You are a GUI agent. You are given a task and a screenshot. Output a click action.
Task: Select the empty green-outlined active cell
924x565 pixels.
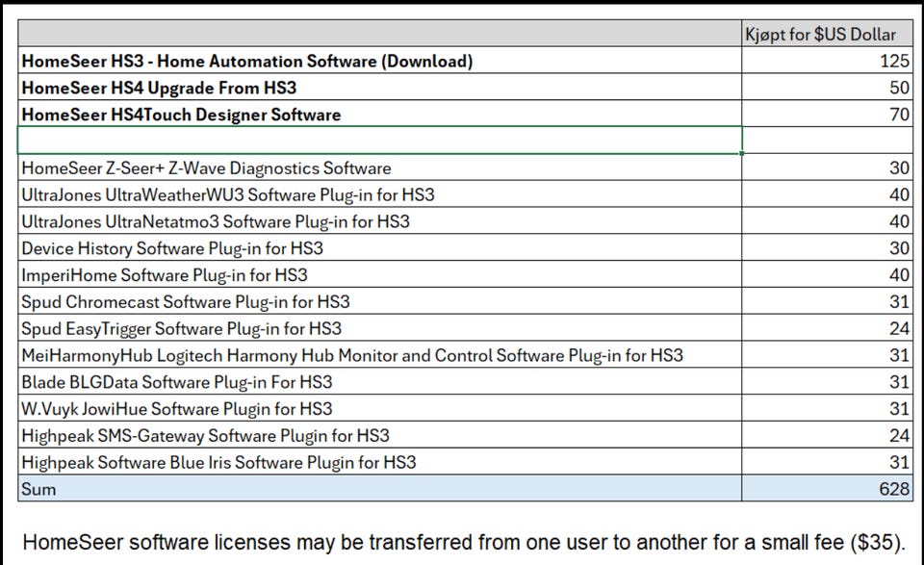[x=380, y=141]
